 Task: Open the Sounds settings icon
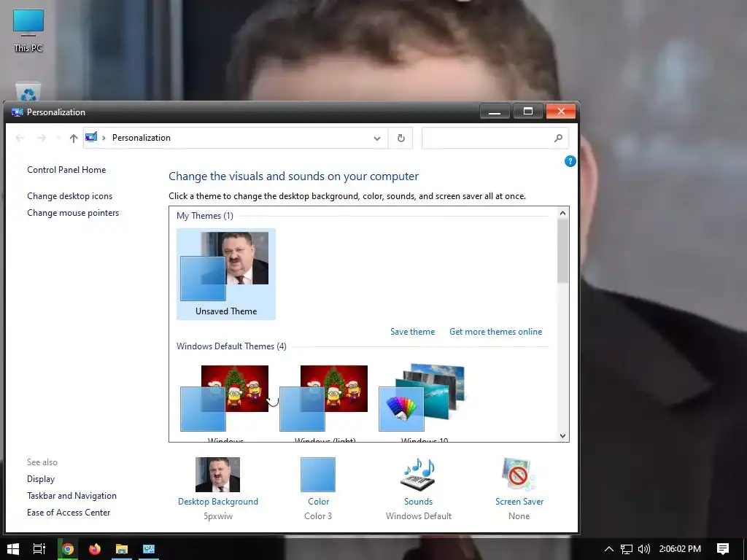pyautogui.click(x=418, y=474)
